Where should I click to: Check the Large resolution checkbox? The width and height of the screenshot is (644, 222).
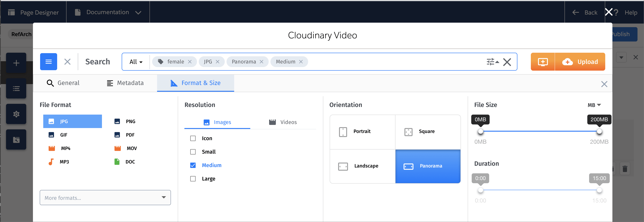tap(193, 179)
